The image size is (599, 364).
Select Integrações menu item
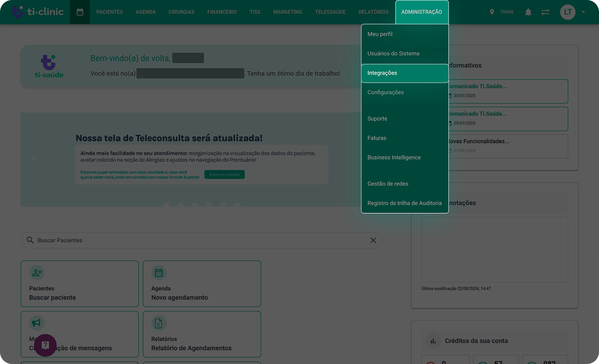point(405,73)
